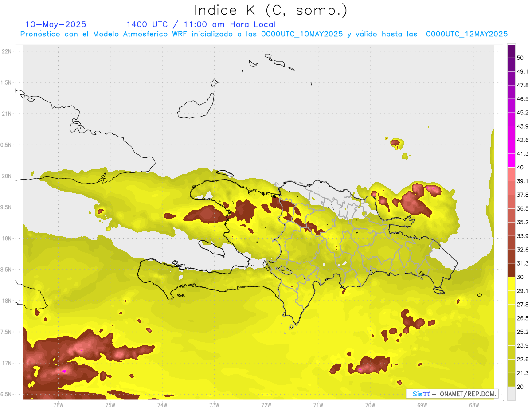Click the "22N" latitude label

[7, 51]
